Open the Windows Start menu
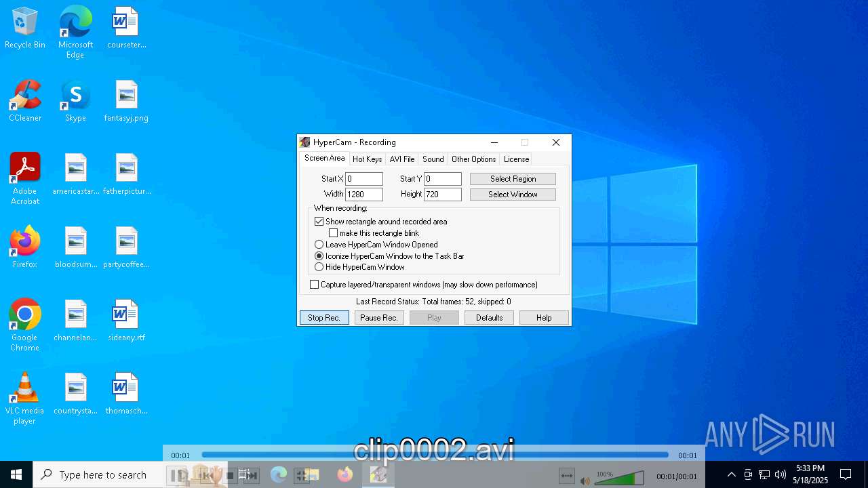This screenshot has height=488, width=868. coord(16,474)
